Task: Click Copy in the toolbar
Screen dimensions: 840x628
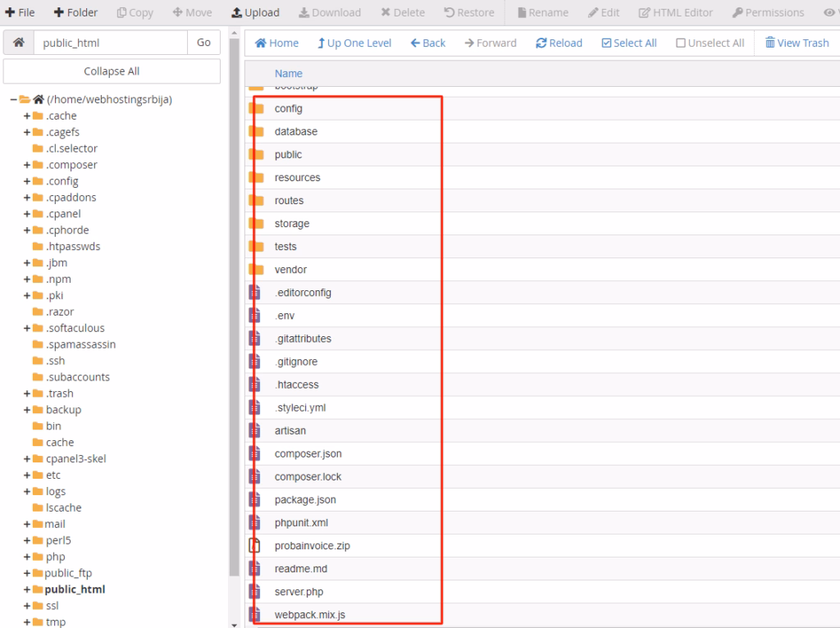Action: click(135, 12)
